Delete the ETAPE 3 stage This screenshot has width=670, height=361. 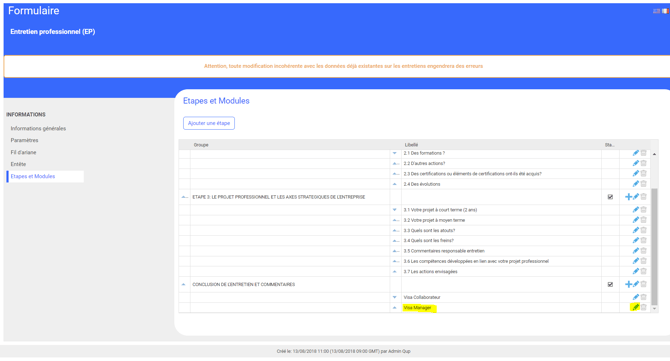(x=644, y=197)
